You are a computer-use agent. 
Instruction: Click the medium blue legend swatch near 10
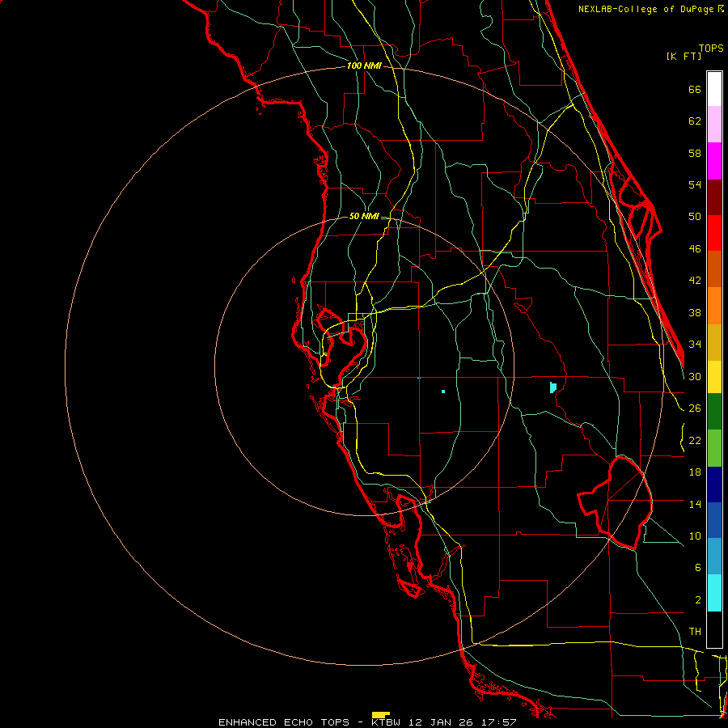pyautogui.click(x=714, y=520)
